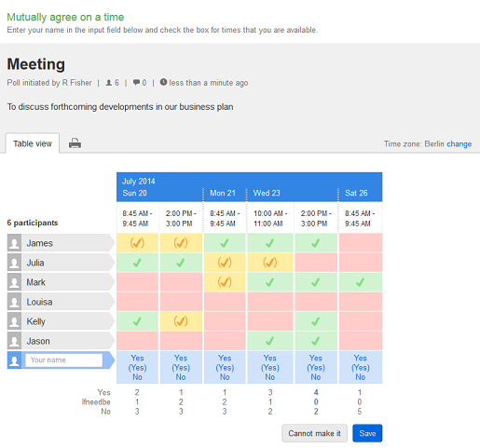
Task: Click the comments speech bubble icon
Action: 136,82
